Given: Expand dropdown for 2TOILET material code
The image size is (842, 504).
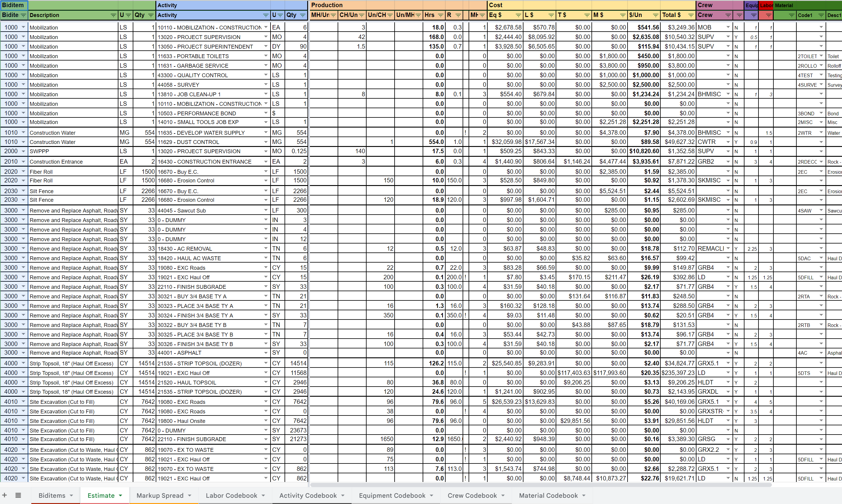Looking at the screenshot, I should (821, 56).
